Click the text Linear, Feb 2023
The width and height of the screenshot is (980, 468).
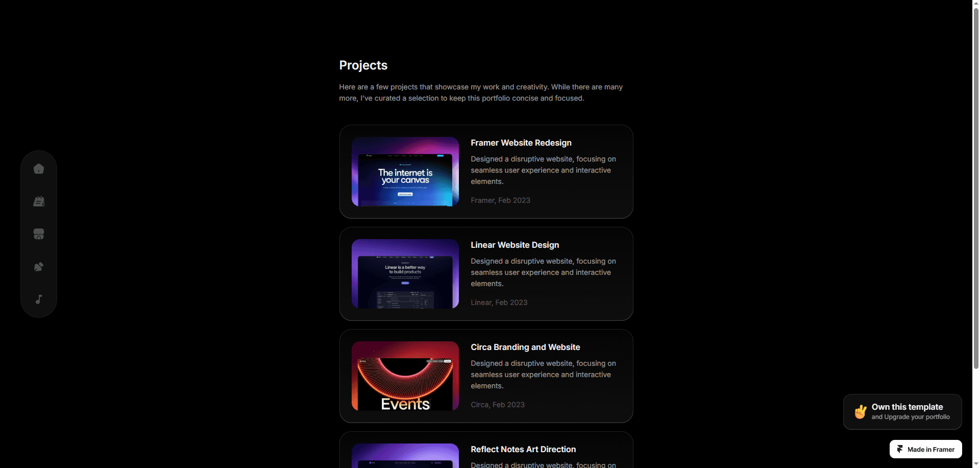click(x=499, y=302)
